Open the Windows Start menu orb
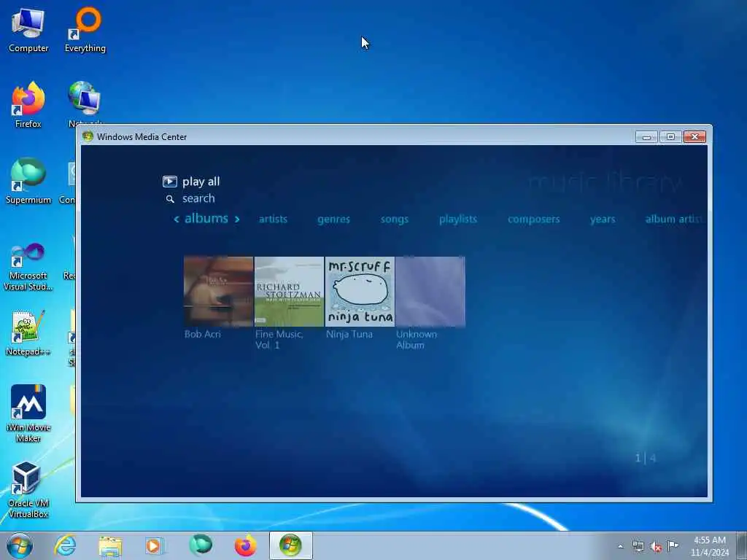This screenshot has width=747, height=560. point(20,545)
